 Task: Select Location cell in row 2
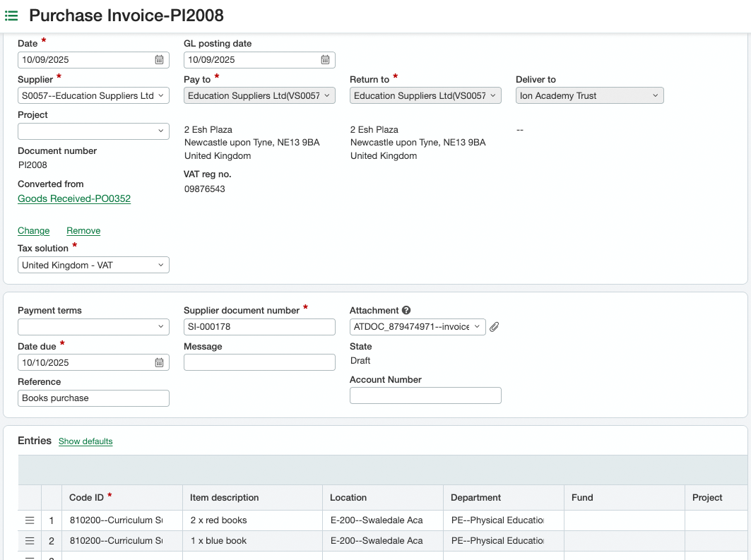pos(383,541)
